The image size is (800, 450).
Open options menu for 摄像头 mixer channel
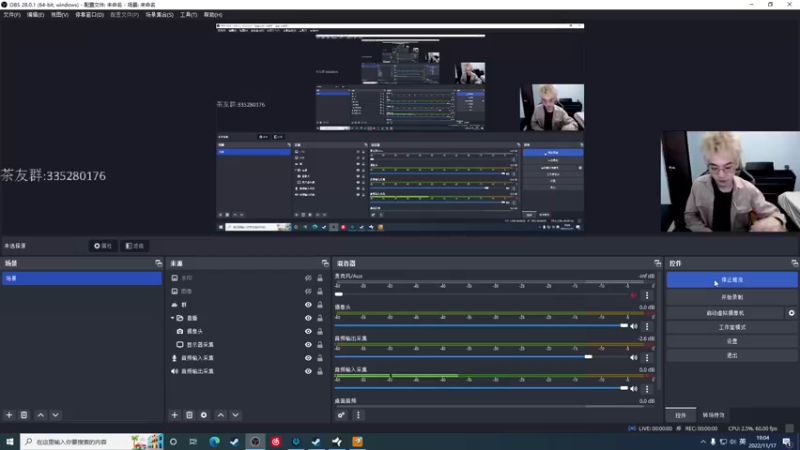(x=647, y=326)
